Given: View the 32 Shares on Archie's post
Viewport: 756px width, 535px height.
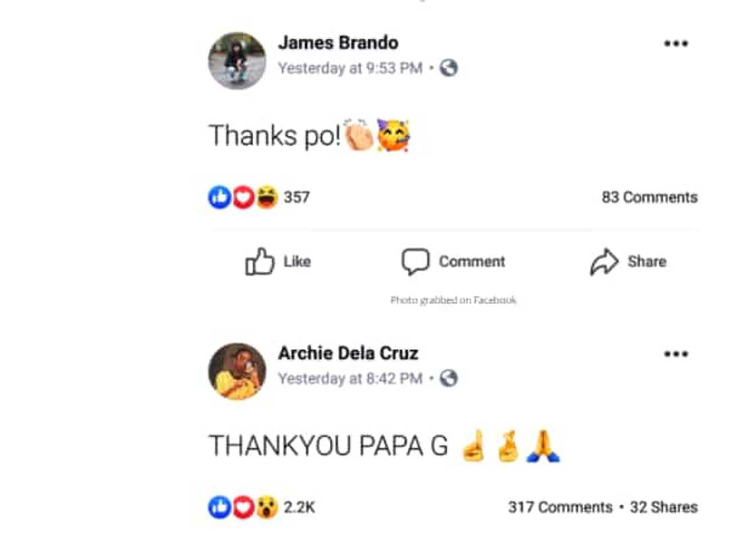Looking at the screenshot, I should pyautogui.click(x=664, y=507).
